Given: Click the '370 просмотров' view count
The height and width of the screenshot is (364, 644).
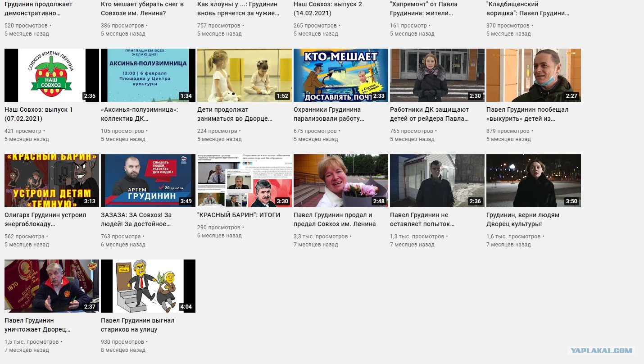Looking at the screenshot, I should tap(508, 26).
